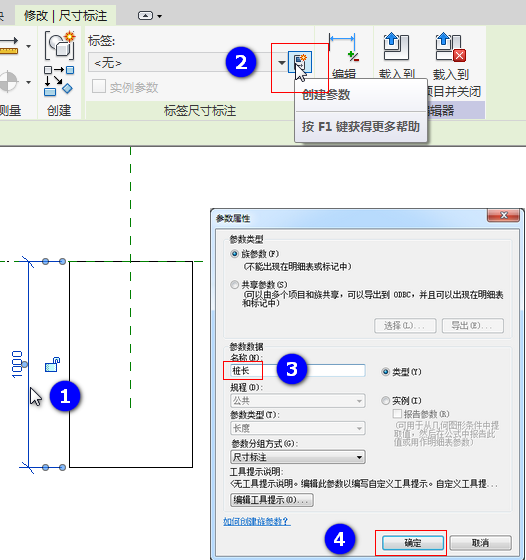The width and height of the screenshot is (526, 560).
Task: Click the 载入到 project load icon
Action: 396,47
